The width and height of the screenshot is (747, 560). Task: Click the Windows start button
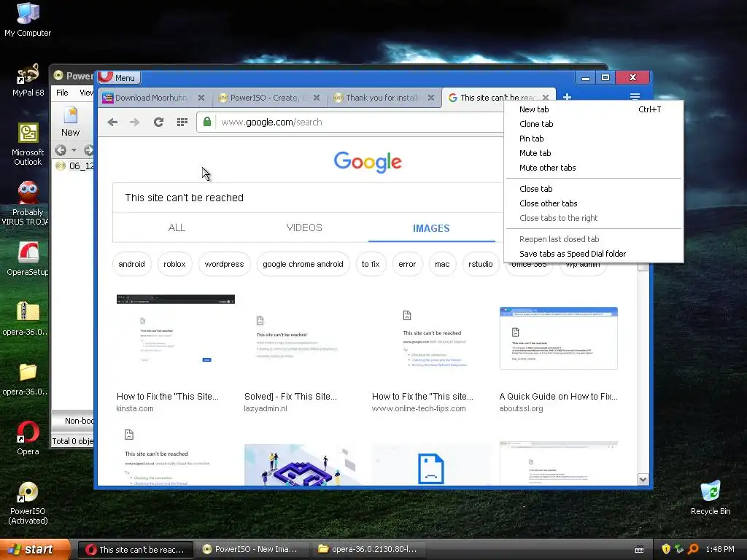coord(35,549)
